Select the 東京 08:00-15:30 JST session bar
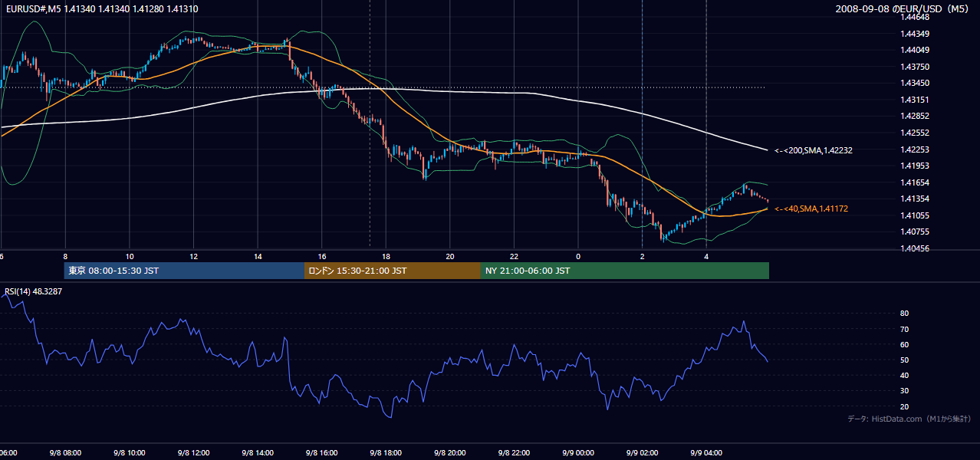The width and height of the screenshot is (980, 460). [x=184, y=271]
